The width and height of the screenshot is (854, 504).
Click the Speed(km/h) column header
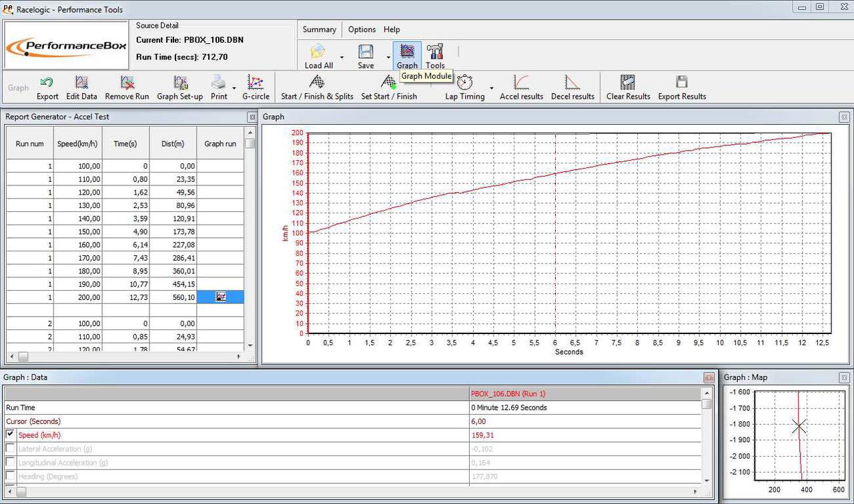pyautogui.click(x=78, y=143)
